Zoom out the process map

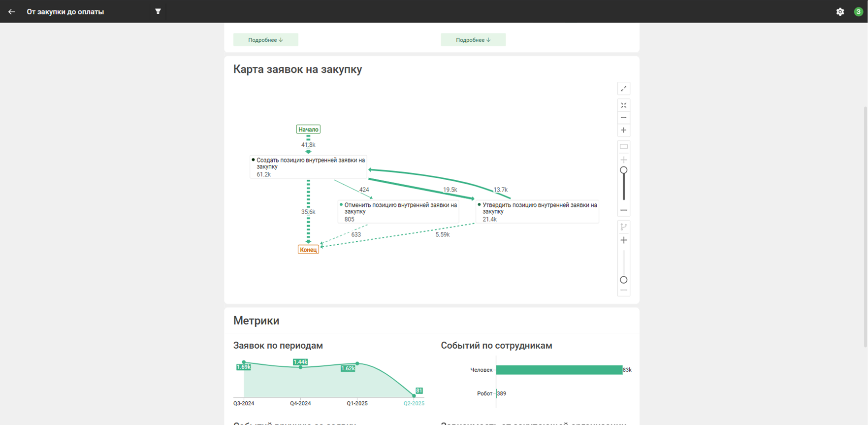[624, 118]
